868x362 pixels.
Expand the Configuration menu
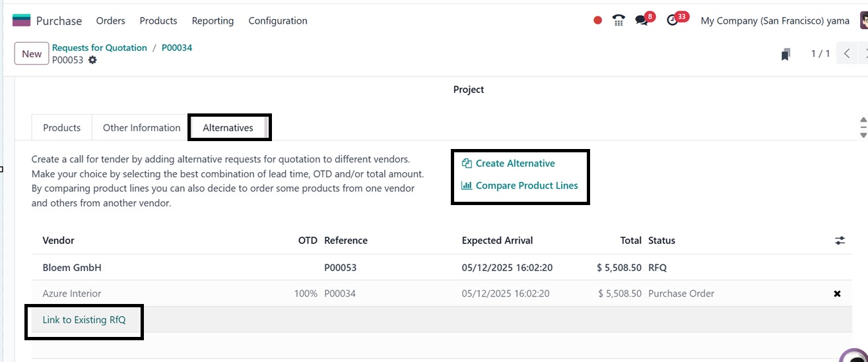click(278, 21)
